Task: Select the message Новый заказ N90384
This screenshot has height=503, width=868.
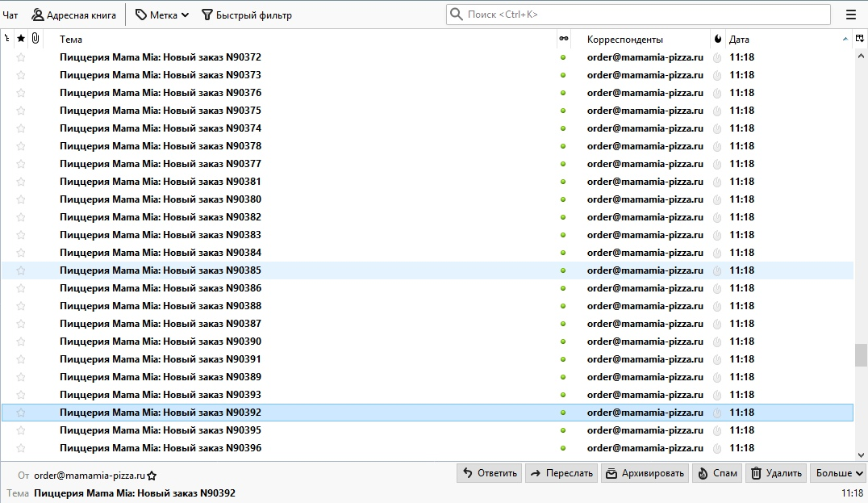Action: click(x=428, y=253)
